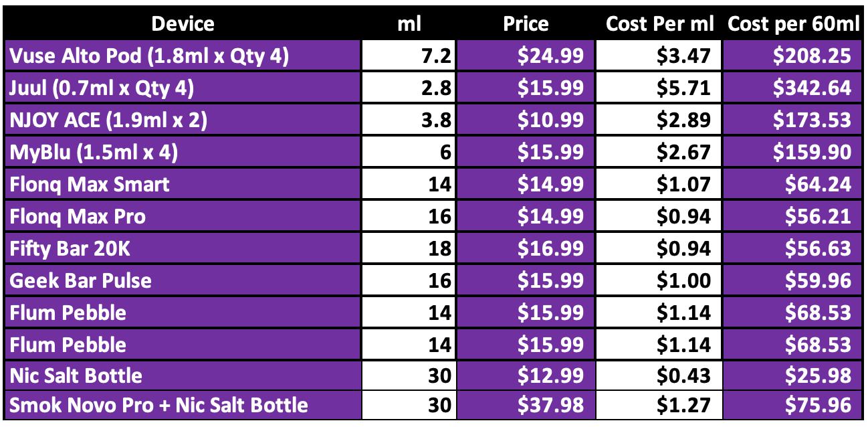Click Vuse Alto ml value 7.2

click(409, 56)
